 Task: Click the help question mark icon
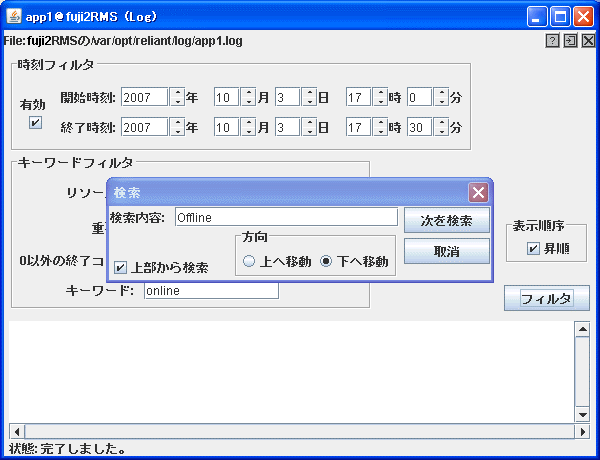(552, 41)
